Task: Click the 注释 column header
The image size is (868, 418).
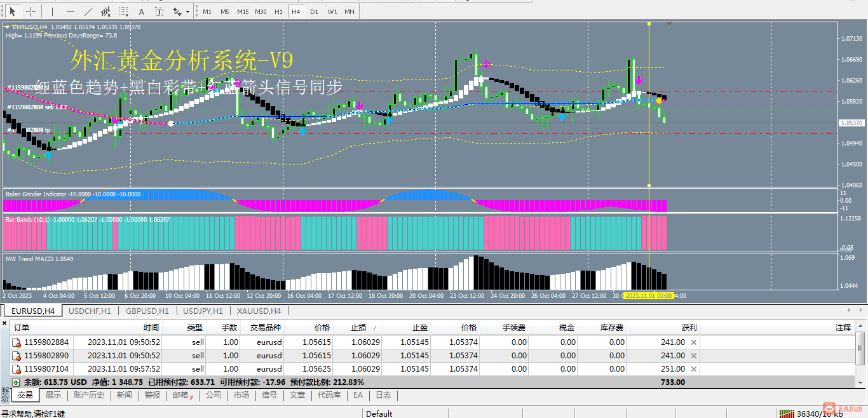Action: (778, 327)
